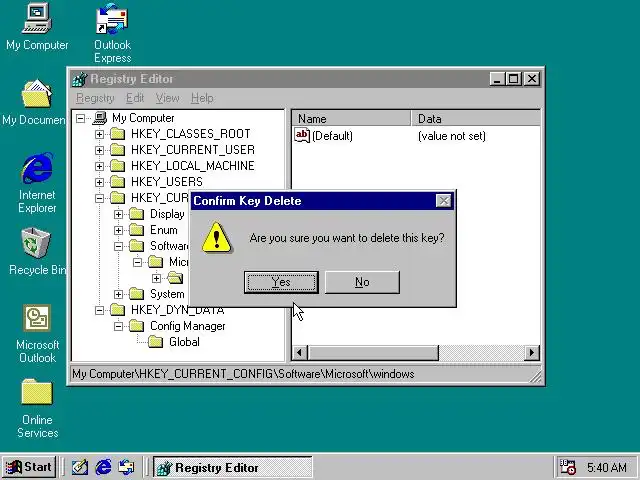Image resolution: width=640 pixels, height=480 pixels.
Task: Click the HKEY_CLASSES_ROOT folder icon
Action: point(118,134)
